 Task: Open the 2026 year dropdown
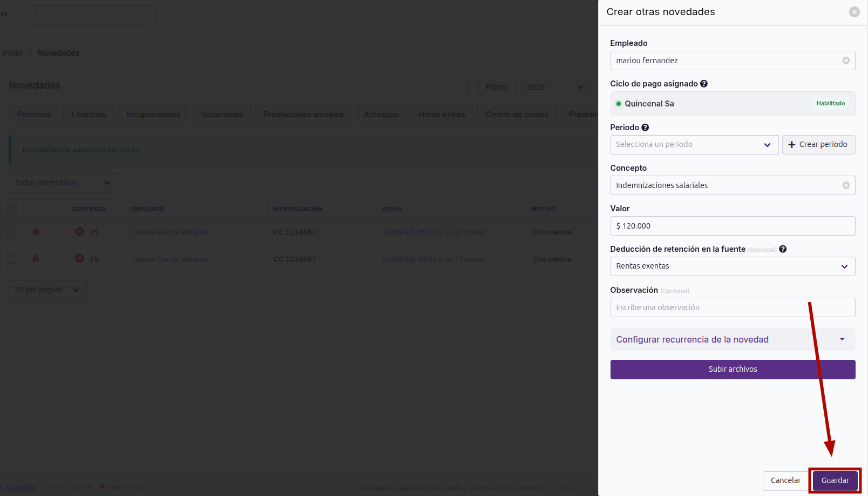click(556, 87)
